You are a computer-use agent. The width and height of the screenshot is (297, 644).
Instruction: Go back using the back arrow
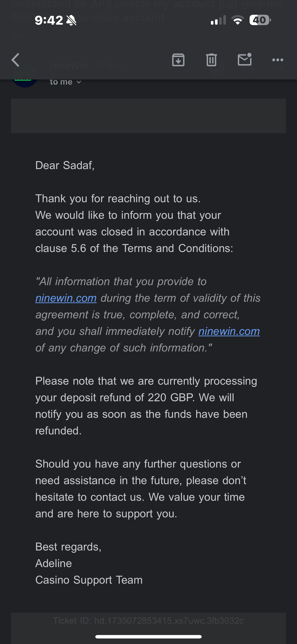[x=15, y=60]
